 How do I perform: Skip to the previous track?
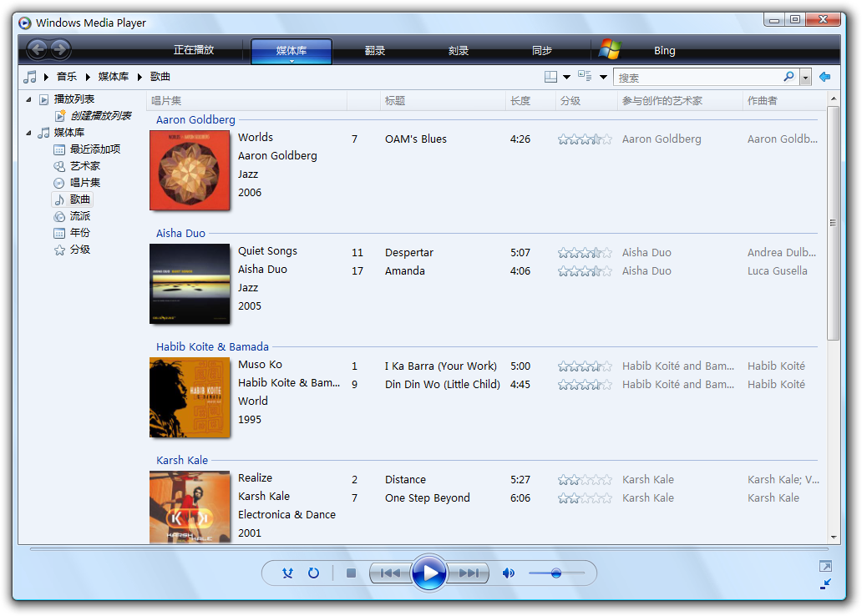(x=390, y=573)
